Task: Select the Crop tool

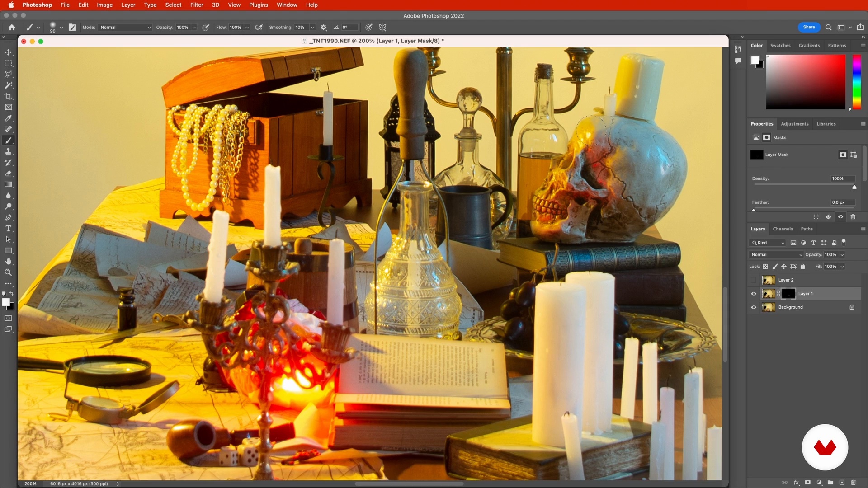Action: click(8, 96)
